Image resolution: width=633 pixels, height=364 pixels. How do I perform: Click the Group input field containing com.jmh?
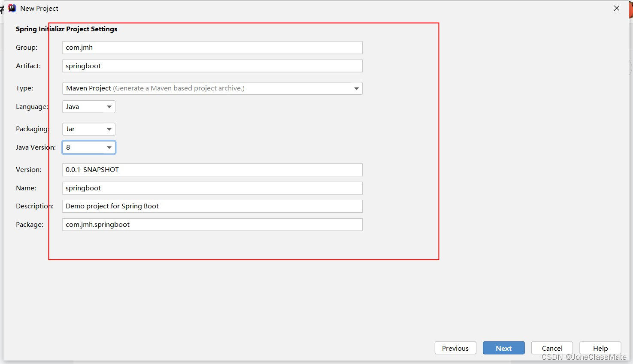tap(212, 48)
